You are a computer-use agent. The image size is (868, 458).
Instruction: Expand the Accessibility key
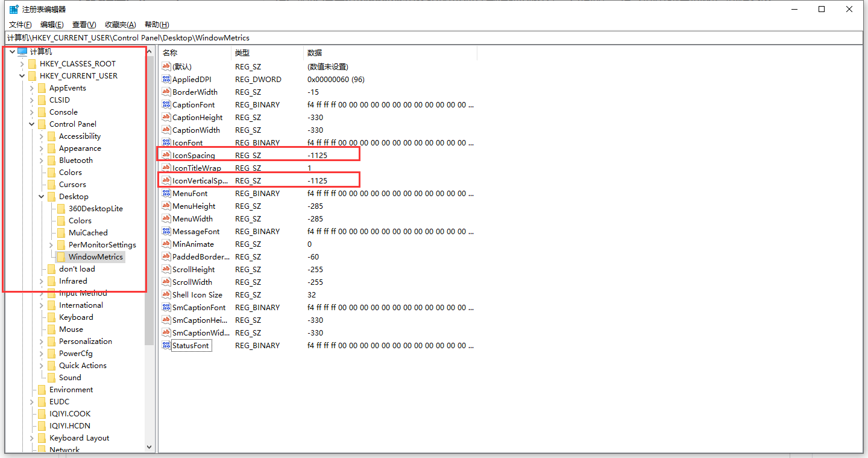tap(42, 136)
